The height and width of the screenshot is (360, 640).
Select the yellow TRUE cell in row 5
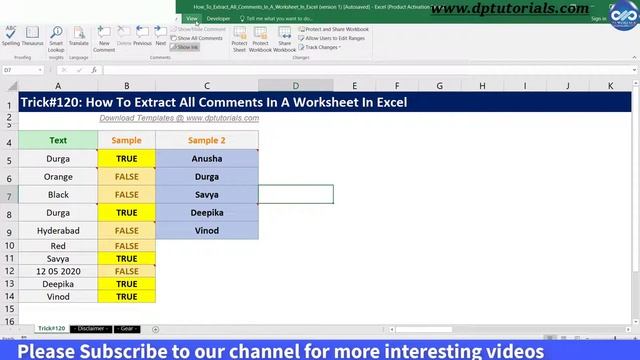click(127, 158)
